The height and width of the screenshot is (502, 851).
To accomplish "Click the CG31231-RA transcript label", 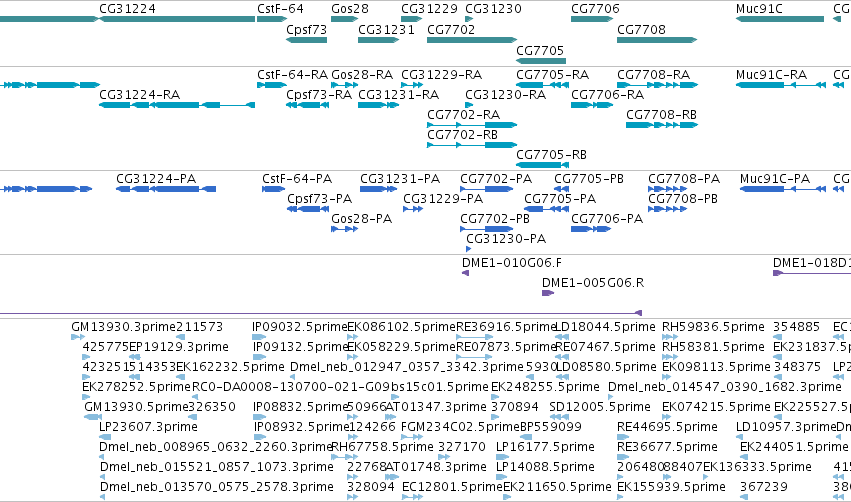I will (398, 94).
